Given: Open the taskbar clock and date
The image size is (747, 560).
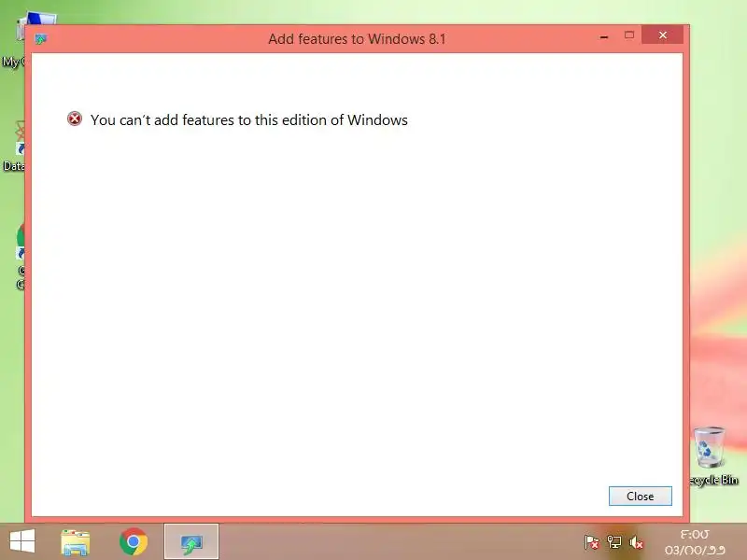Looking at the screenshot, I should click(x=695, y=542).
